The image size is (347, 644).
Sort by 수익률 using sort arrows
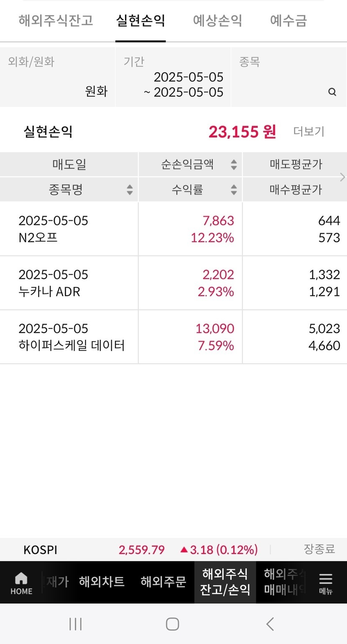pyautogui.click(x=234, y=190)
